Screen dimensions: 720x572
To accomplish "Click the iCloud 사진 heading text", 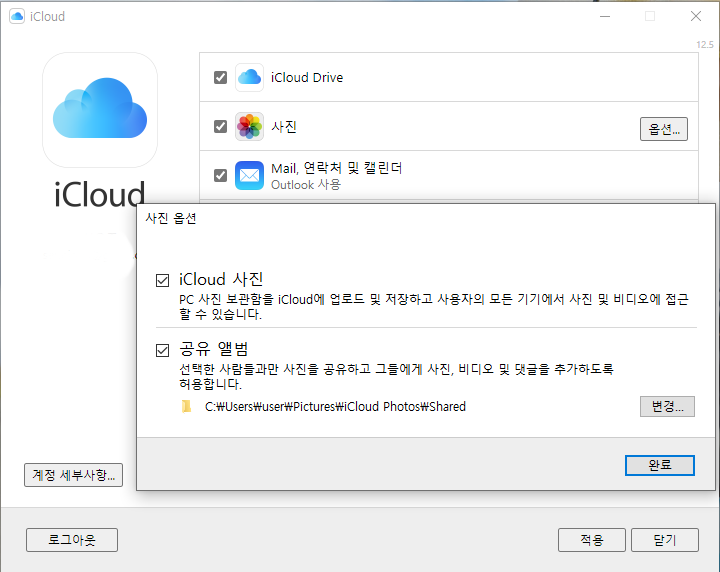I will 221,279.
